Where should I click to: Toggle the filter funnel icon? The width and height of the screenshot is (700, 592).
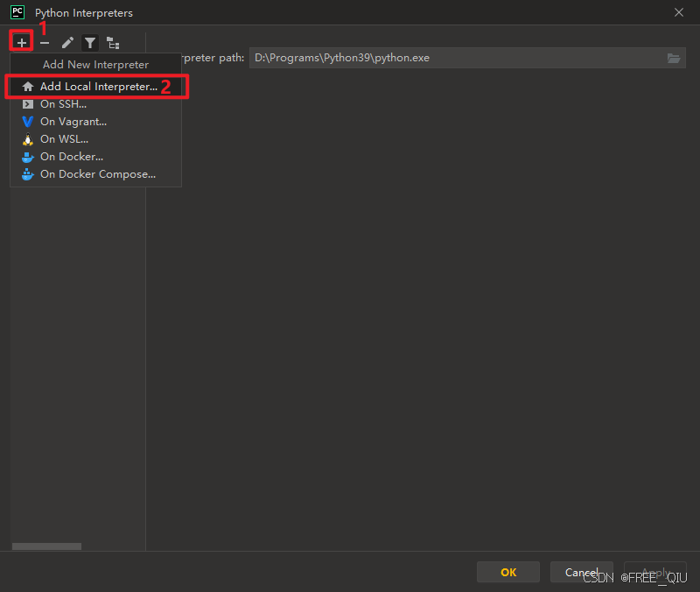[x=90, y=43]
